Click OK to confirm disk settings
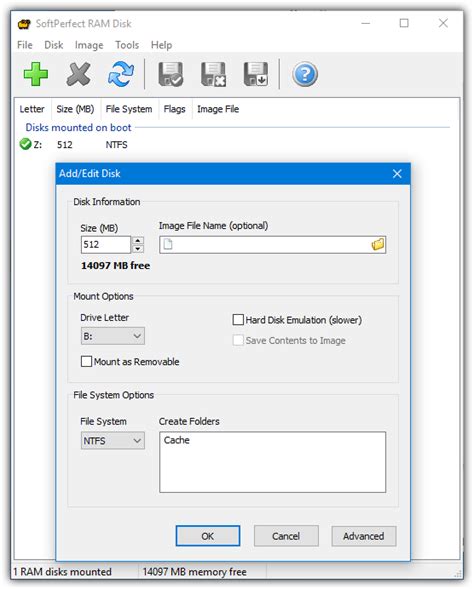474x589 pixels. (208, 536)
